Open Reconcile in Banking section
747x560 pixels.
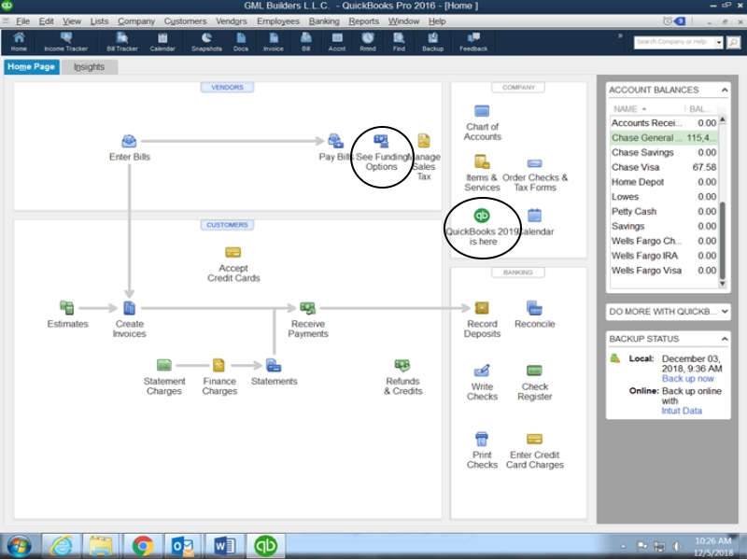(534, 315)
